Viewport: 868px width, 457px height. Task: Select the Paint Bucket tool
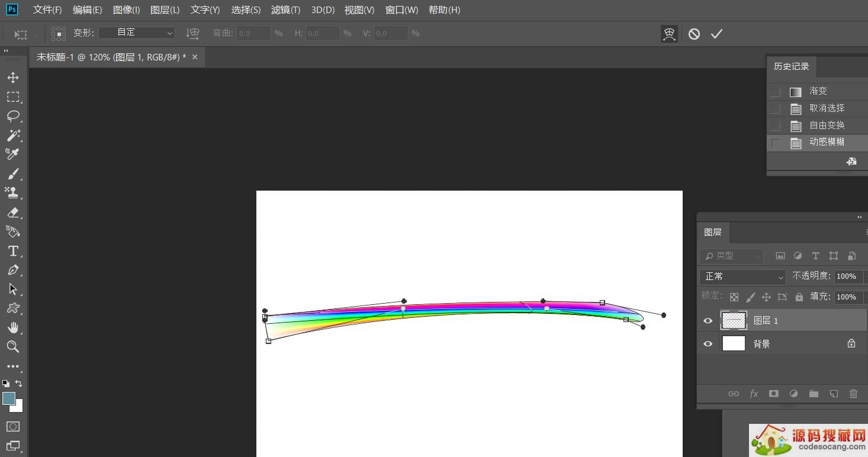(x=13, y=231)
